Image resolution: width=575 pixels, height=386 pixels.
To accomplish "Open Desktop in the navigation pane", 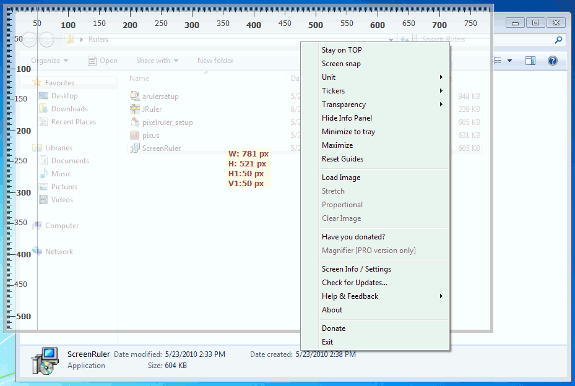I will point(59,96).
